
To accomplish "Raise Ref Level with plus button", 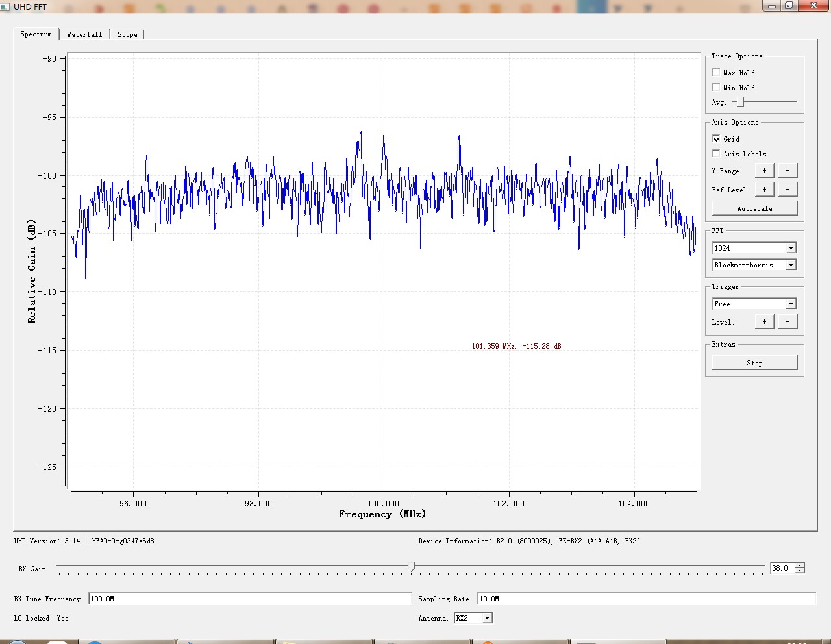I will (x=764, y=189).
